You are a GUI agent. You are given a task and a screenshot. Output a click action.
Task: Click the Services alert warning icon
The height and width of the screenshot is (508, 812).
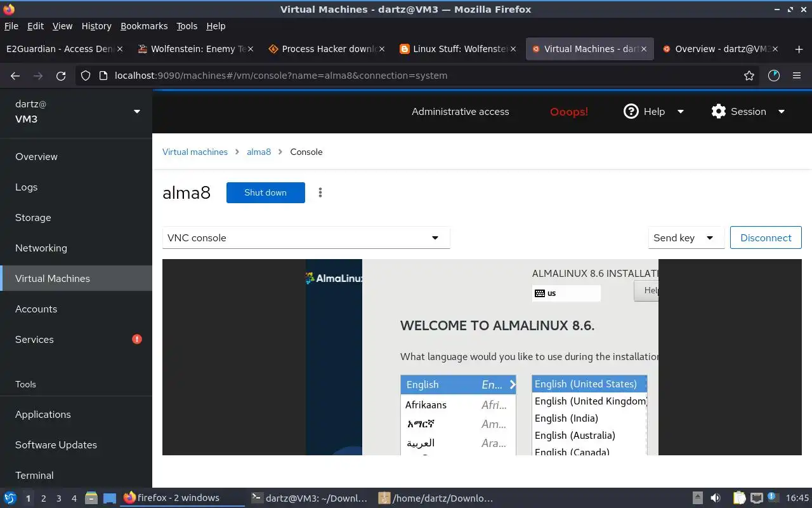137,339
